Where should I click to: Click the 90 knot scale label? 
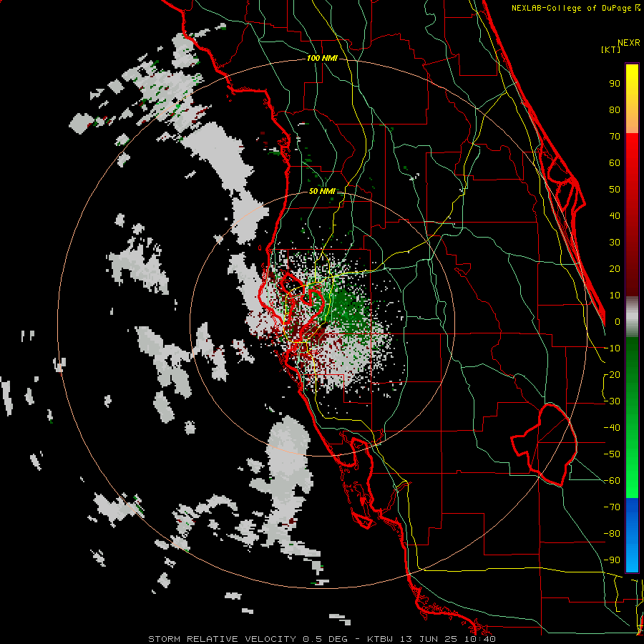(615, 84)
